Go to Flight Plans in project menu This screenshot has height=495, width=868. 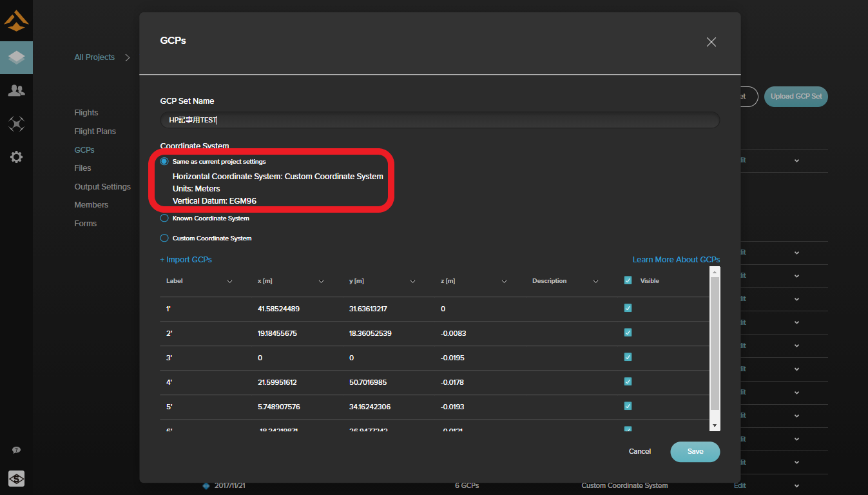point(95,131)
